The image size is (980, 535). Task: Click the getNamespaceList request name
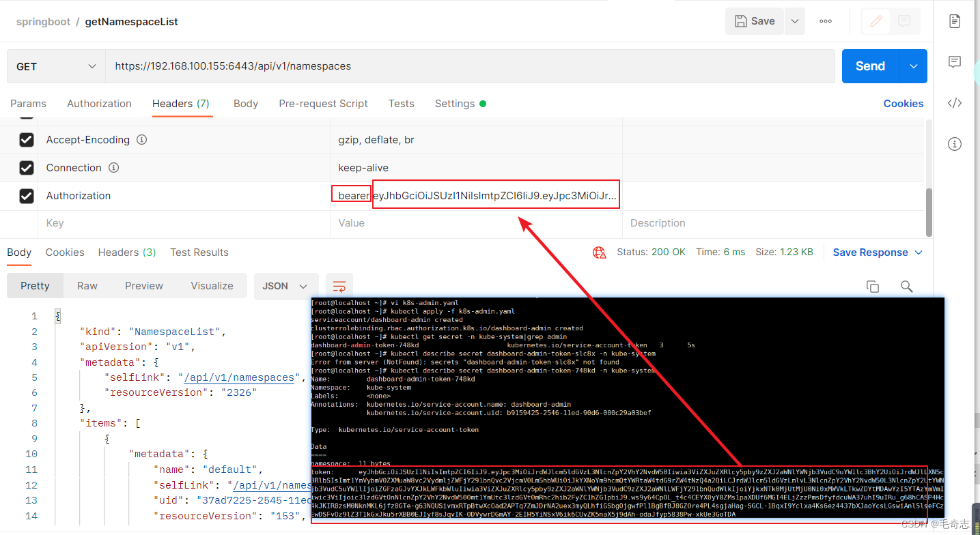131,22
